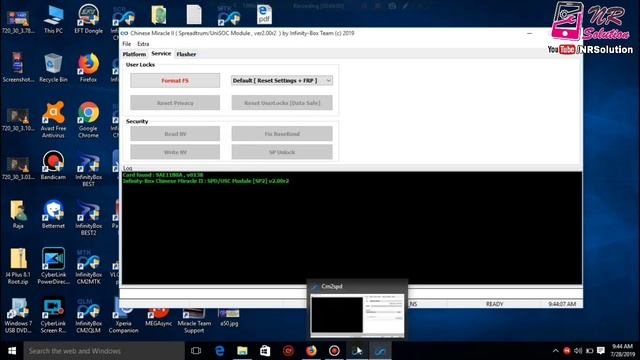Open the Extra menu
Screen dimensions: 640x360
143,44
